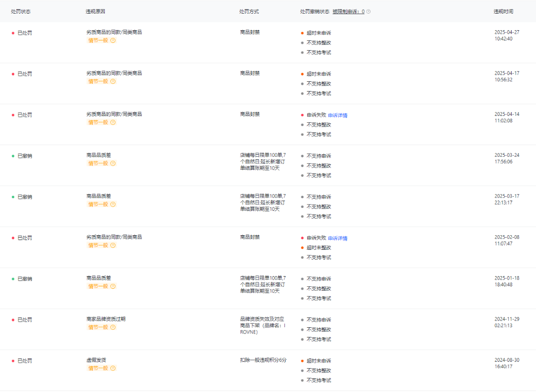Viewport: 536px width, 392px height.
Task: Open 情节一般 help icon in 2025-03-17 row
Action: click(113, 205)
